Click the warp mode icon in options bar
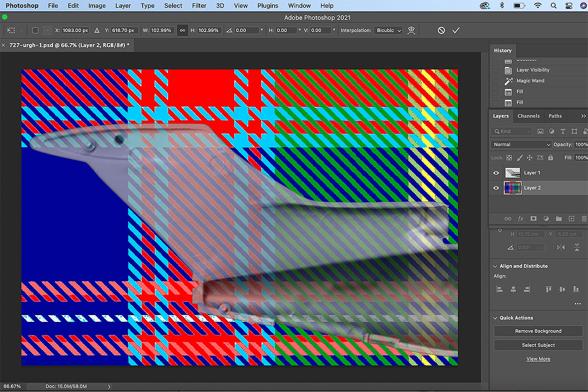588x392 pixels. click(x=411, y=30)
